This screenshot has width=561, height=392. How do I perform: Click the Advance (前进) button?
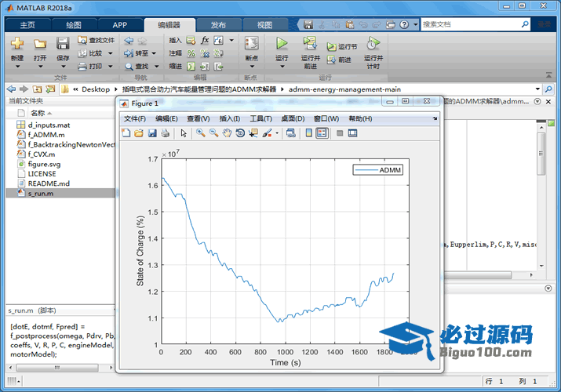[339, 60]
